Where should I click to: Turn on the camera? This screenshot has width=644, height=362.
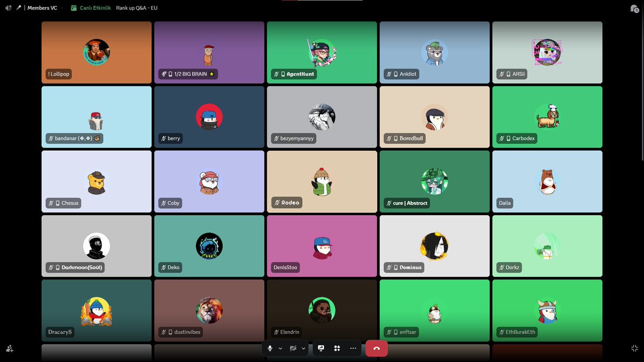point(293,348)
